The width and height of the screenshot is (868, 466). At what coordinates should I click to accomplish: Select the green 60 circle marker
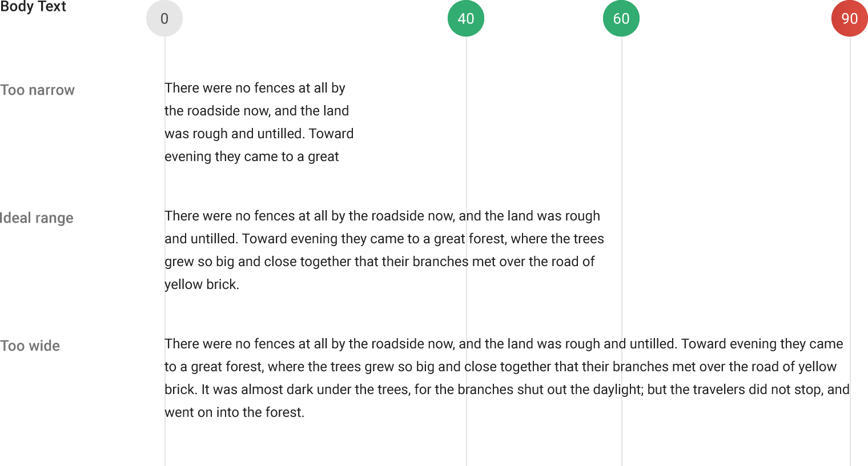[621, 18]
